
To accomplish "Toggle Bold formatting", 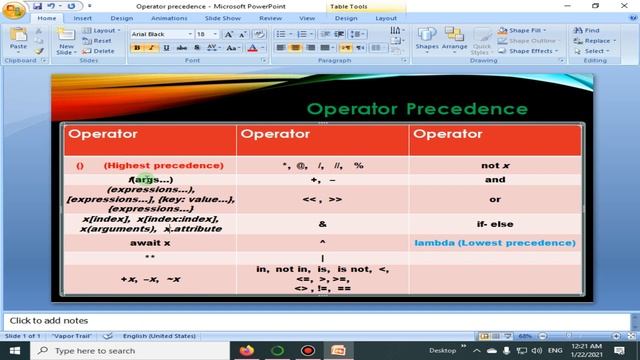I will pos(137,48).
